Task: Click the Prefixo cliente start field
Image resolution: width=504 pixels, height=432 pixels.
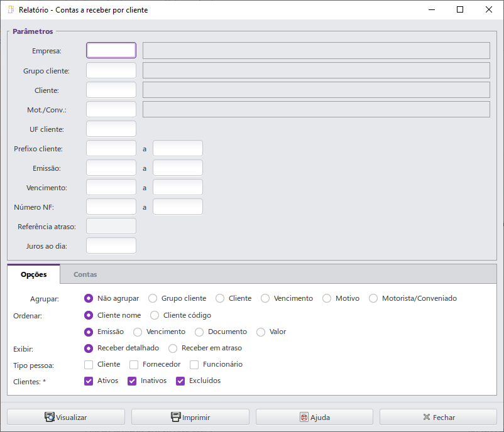Action: [x=111, y=148]
